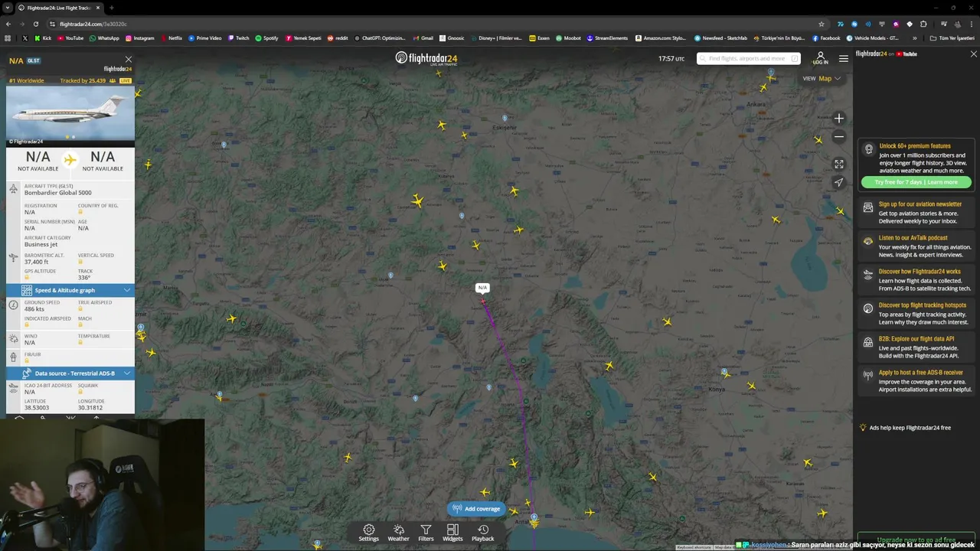Open the reddit bookmark
The width and height of the screenshot is (980, 551).
click(338, 37)
